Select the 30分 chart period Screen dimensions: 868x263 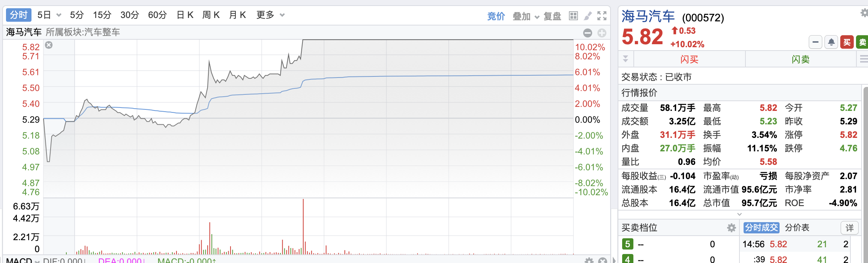[130, 15]
